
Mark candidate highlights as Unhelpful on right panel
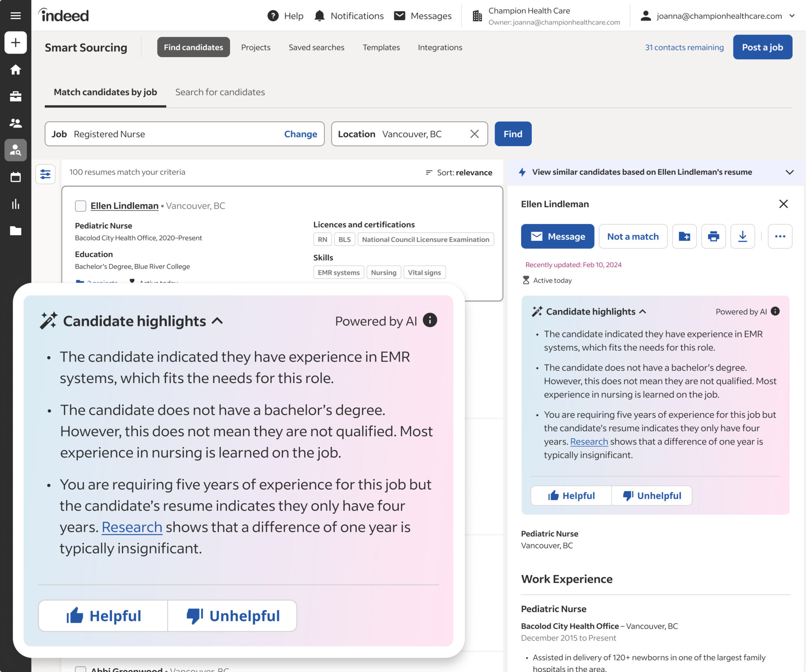651,495
